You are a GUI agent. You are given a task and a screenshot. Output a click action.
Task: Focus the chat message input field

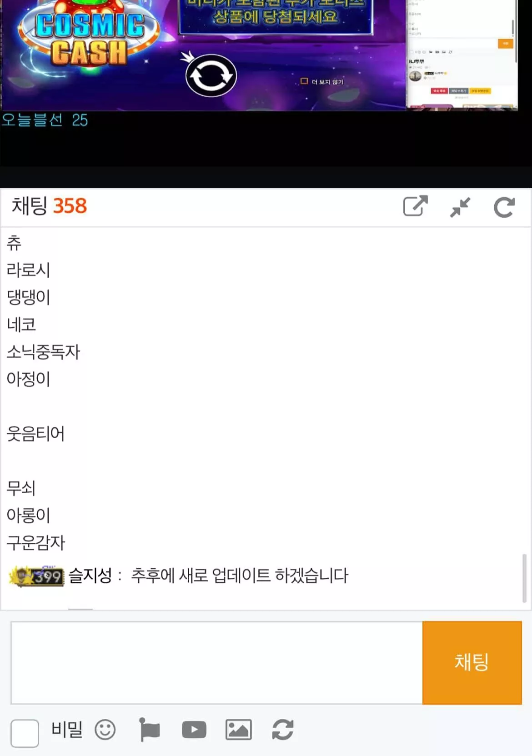click(x=217, y=662)
